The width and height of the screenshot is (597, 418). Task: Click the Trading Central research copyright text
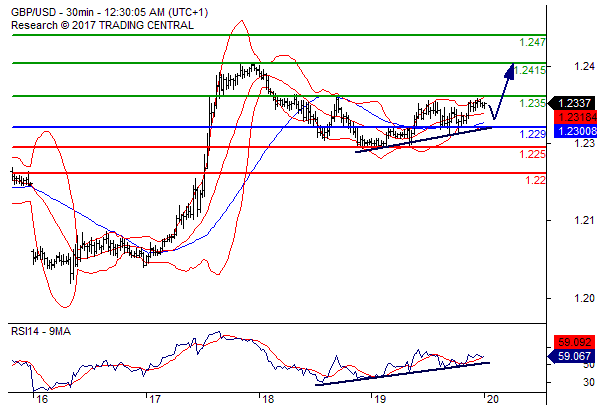coord(102,25)
